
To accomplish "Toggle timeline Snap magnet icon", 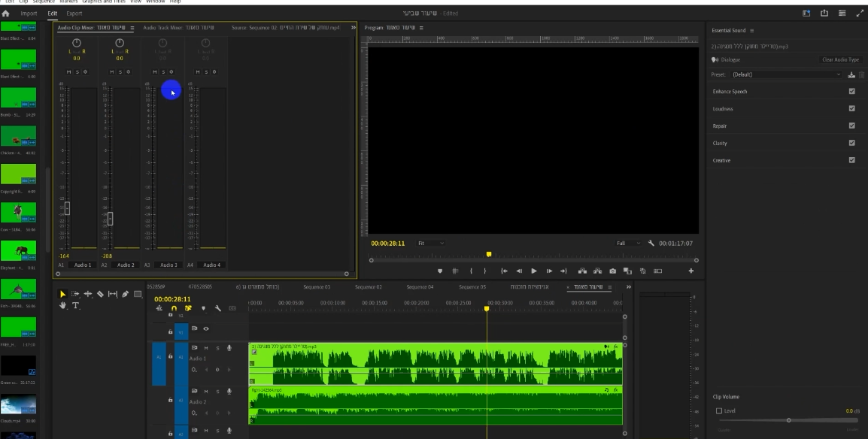I will tap(175, 308).
